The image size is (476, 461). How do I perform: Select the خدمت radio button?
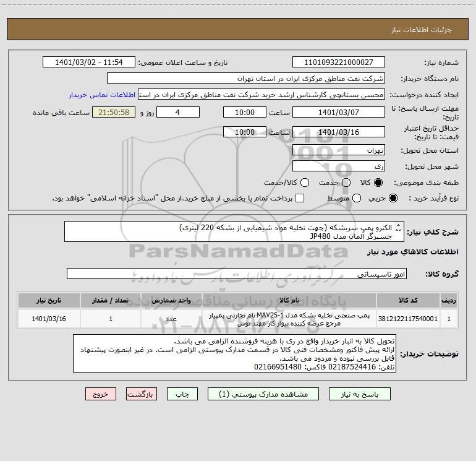(x=346, y=183)
